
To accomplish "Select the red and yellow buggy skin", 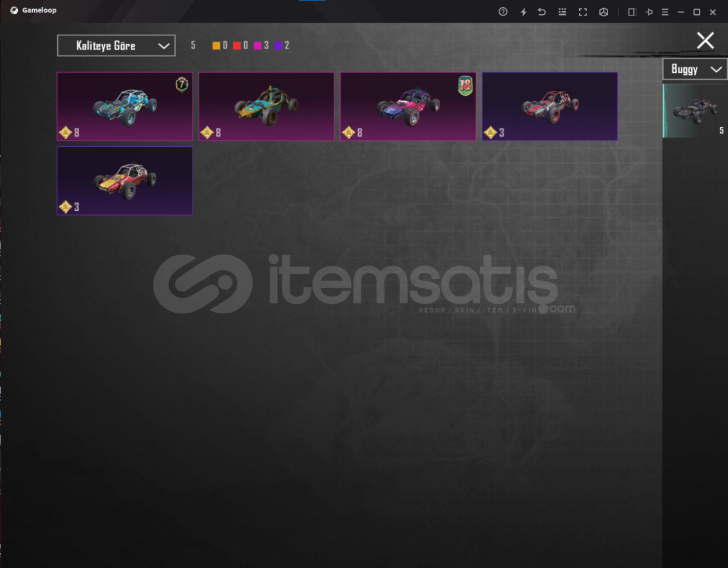I will tap(124, 181).
